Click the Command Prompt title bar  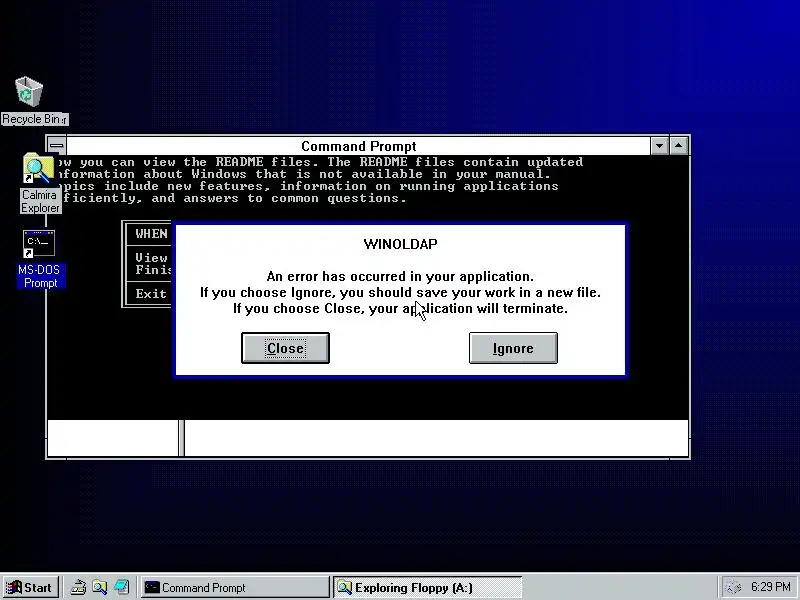[x=358, y=146]
